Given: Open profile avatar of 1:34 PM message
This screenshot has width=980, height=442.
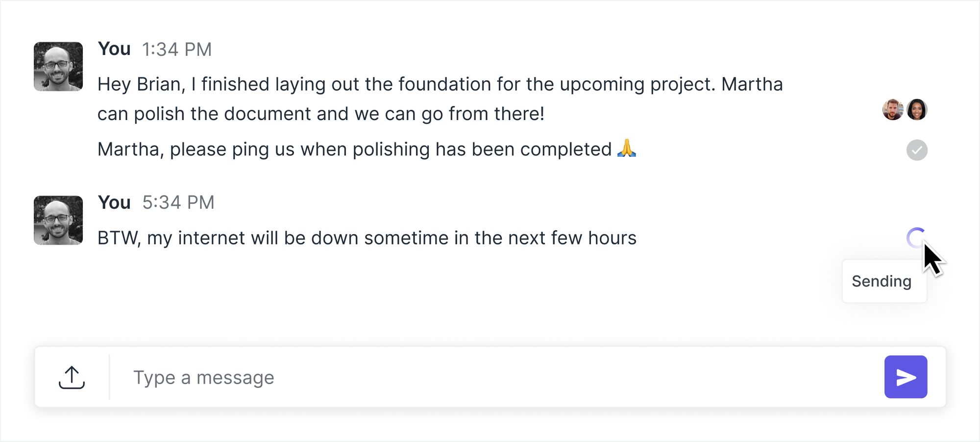Looking at the screenshot, I should pos(58,67).
